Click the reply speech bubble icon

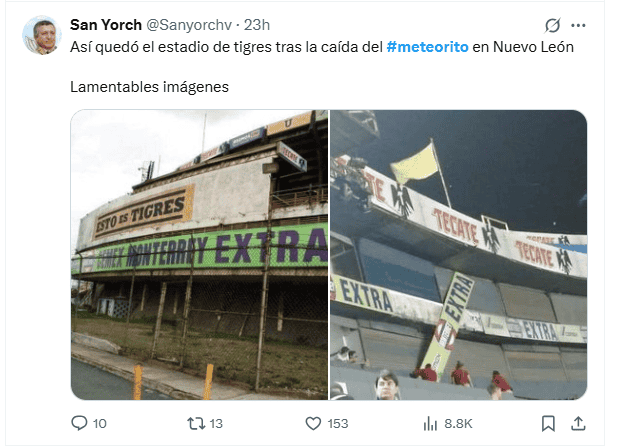79,423
